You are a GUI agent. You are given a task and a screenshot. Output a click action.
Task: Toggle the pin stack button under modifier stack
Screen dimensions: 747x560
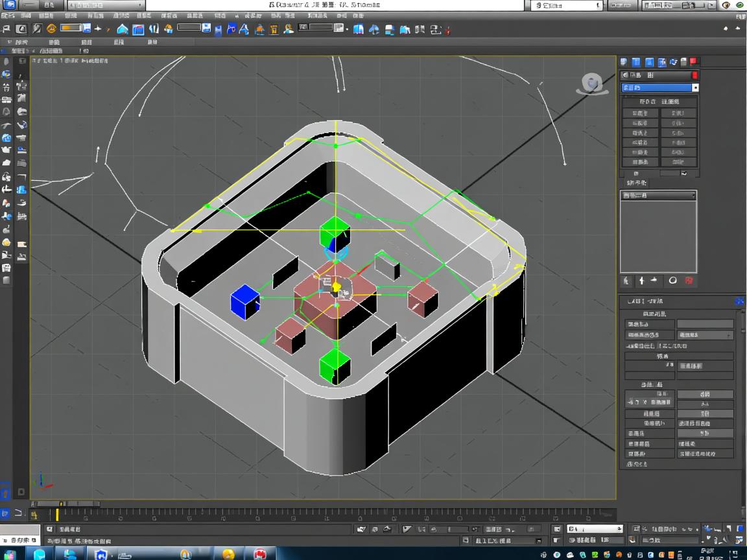click(626, 281)
